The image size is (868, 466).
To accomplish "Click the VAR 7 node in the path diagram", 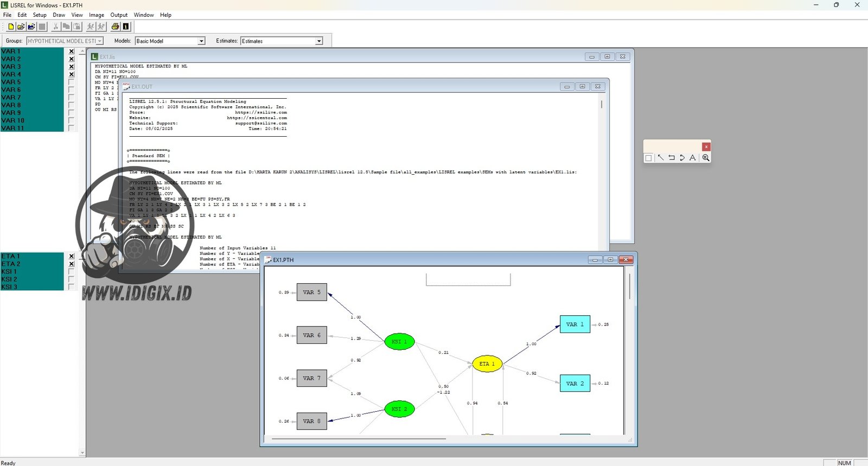I will click(x=312, y=378).
